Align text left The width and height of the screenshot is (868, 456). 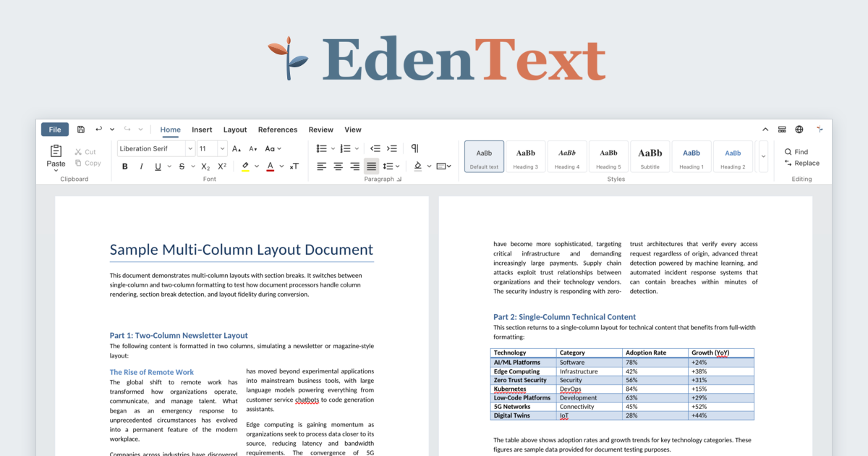(322, 166)
